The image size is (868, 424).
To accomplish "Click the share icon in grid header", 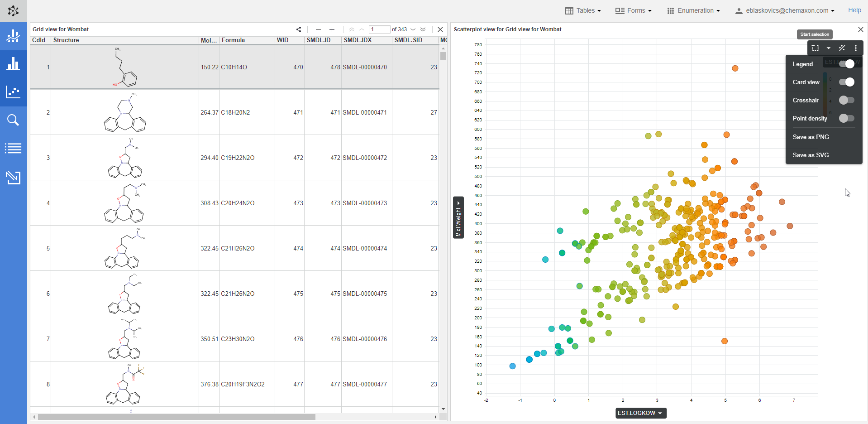I will (x=299, y=29).
